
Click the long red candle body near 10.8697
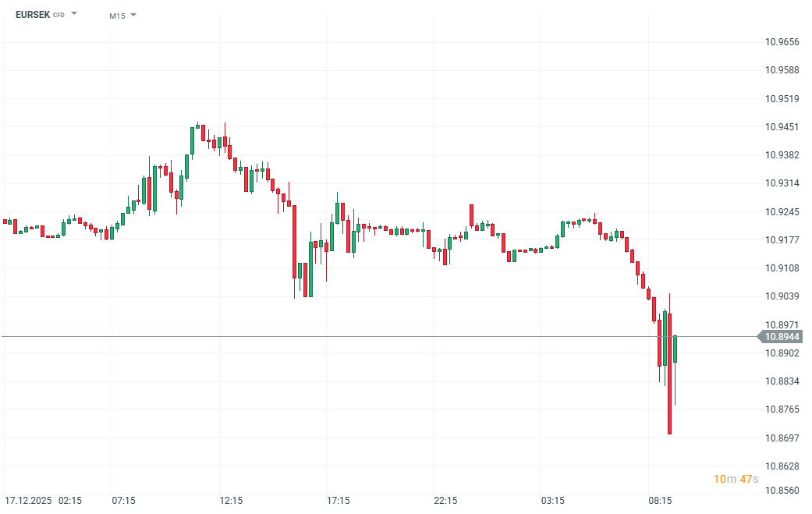pos(669,374)
